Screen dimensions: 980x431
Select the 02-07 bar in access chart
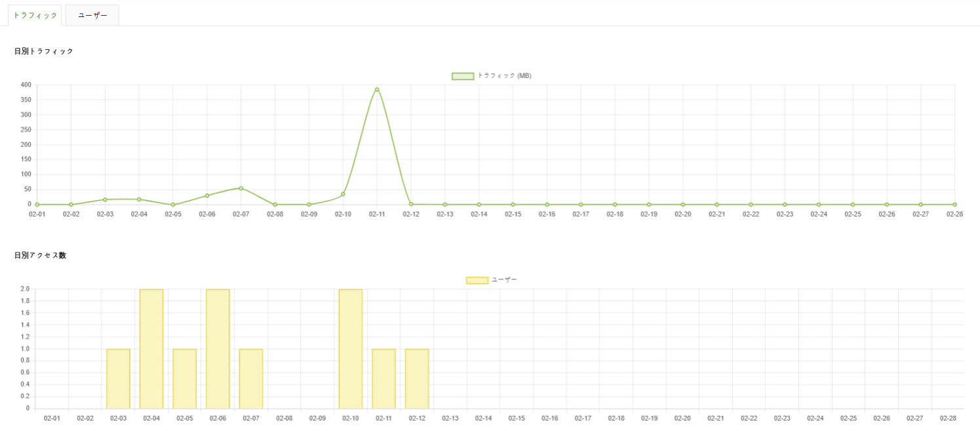[251, 379]
